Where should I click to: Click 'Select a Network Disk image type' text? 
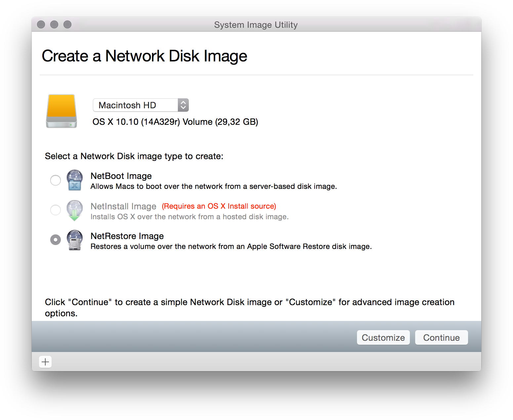(134, 156)
